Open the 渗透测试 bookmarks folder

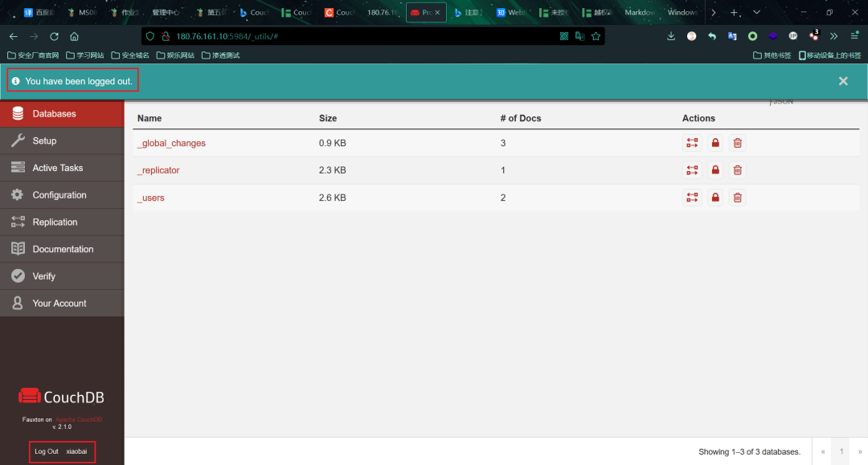coord(221,55)
